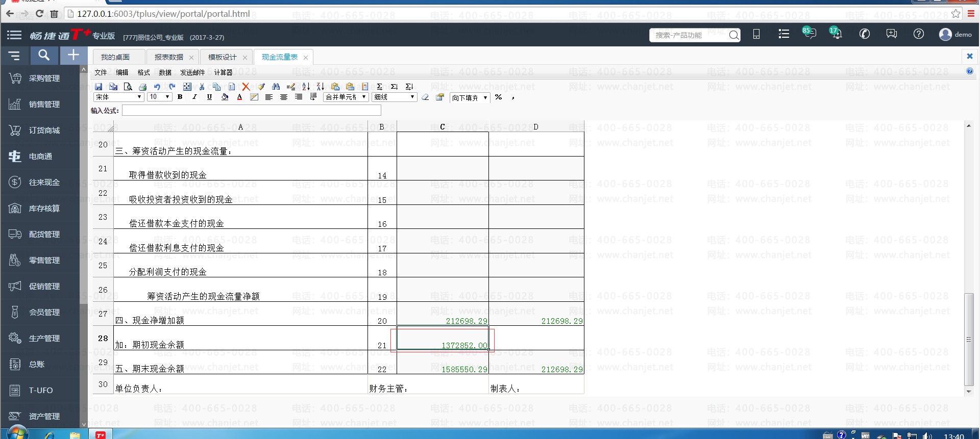Open print preview with the magnifier page icon
This screenshot has width=980, height=439.
pyautogui.click(x=128, y=87)
